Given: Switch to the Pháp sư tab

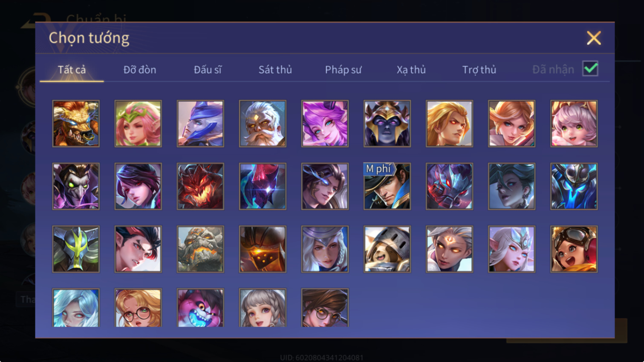Looking at the screenshot, I should coord(343,69).
